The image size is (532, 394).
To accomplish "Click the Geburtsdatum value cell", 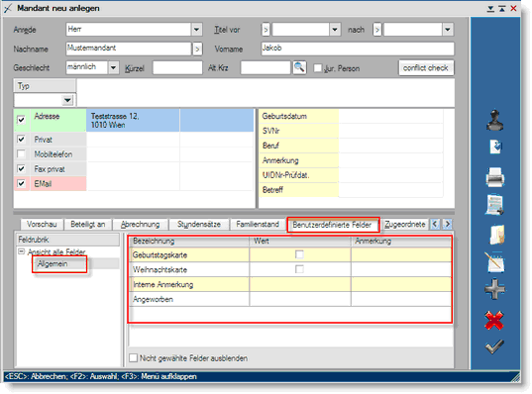I will tap(390, 116).
